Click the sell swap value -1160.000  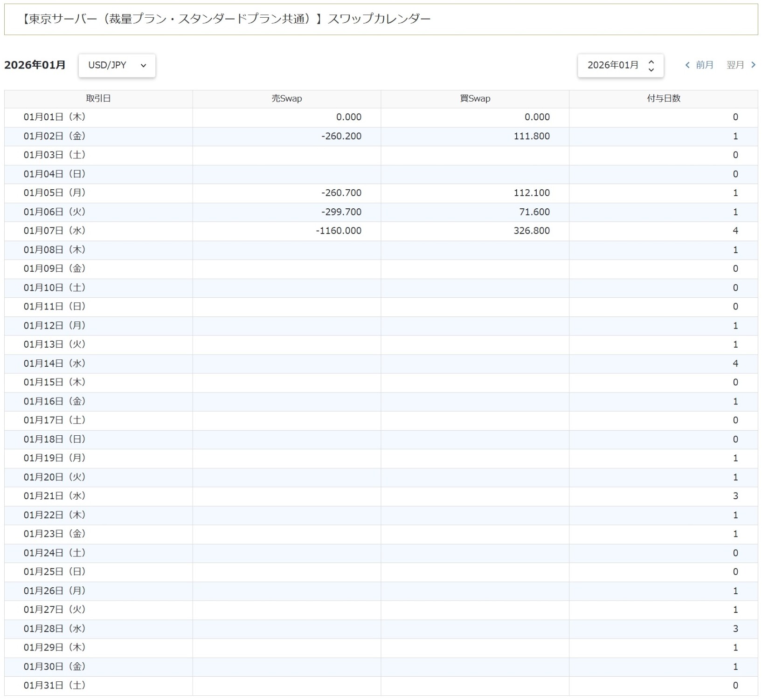point(339,231)
